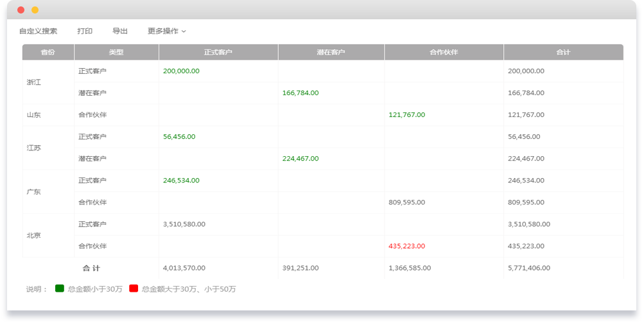
Task: Select the 省份 column header
Action: (48, 52)
